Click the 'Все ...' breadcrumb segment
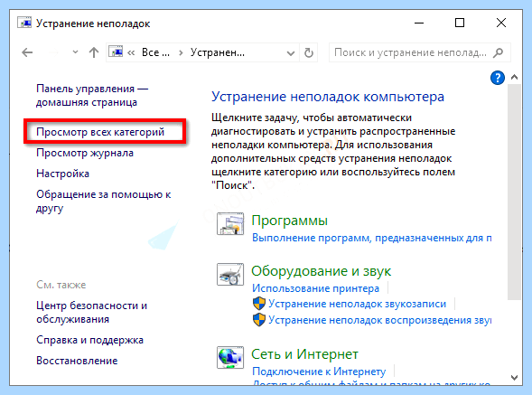The height and width of the screenshot is (395, 532). pyautogui.click(x=155, y=52)
